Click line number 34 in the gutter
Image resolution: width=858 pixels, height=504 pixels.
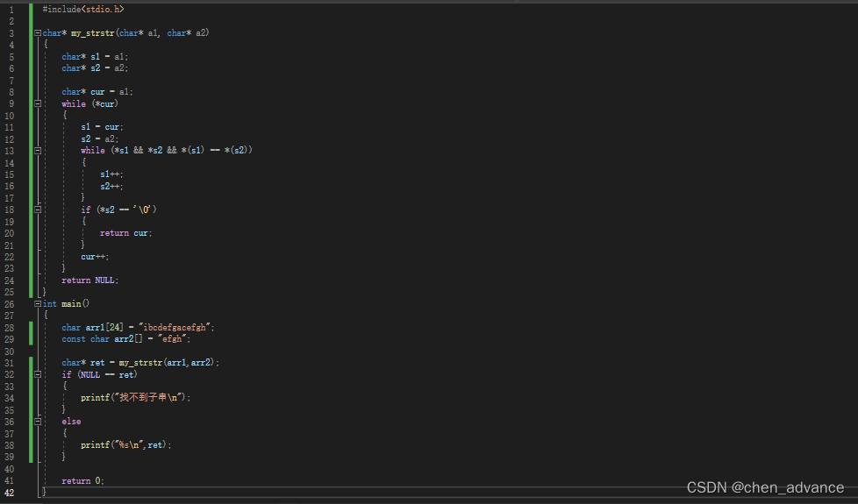tap(10, 398)
